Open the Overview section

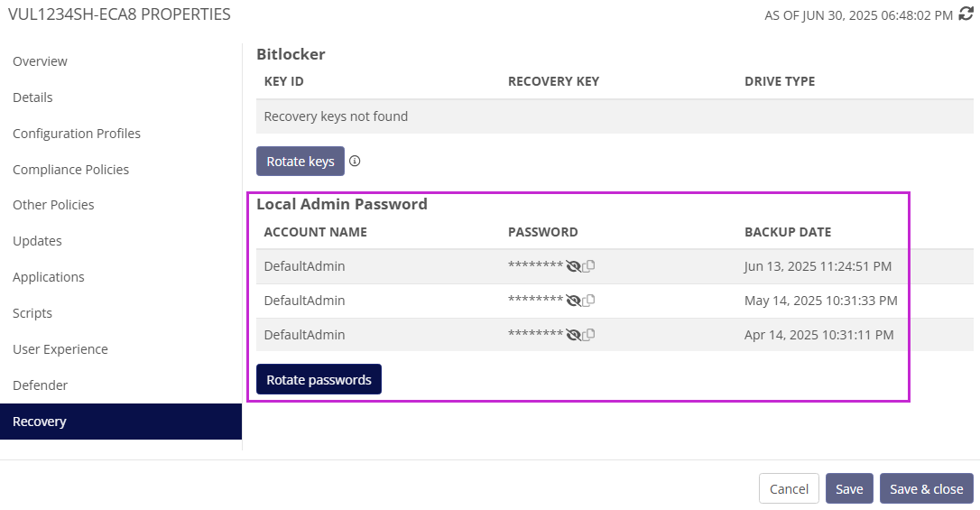click(40, 61)
